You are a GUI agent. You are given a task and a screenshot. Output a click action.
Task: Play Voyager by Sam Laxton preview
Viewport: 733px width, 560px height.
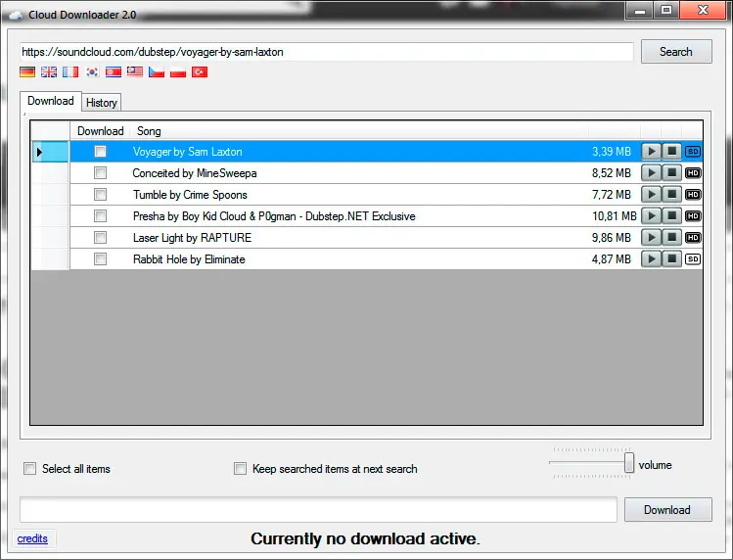tap(651, 151)
